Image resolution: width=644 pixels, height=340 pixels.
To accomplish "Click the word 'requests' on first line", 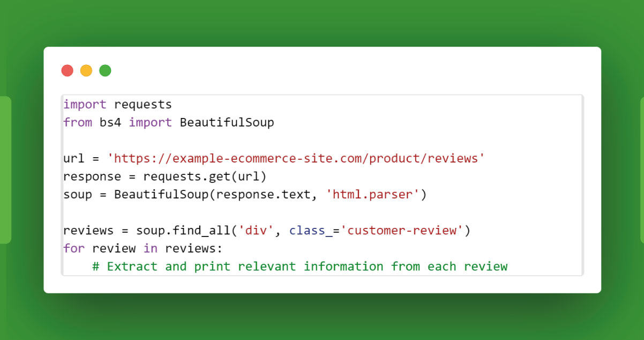I will point(143,104).
